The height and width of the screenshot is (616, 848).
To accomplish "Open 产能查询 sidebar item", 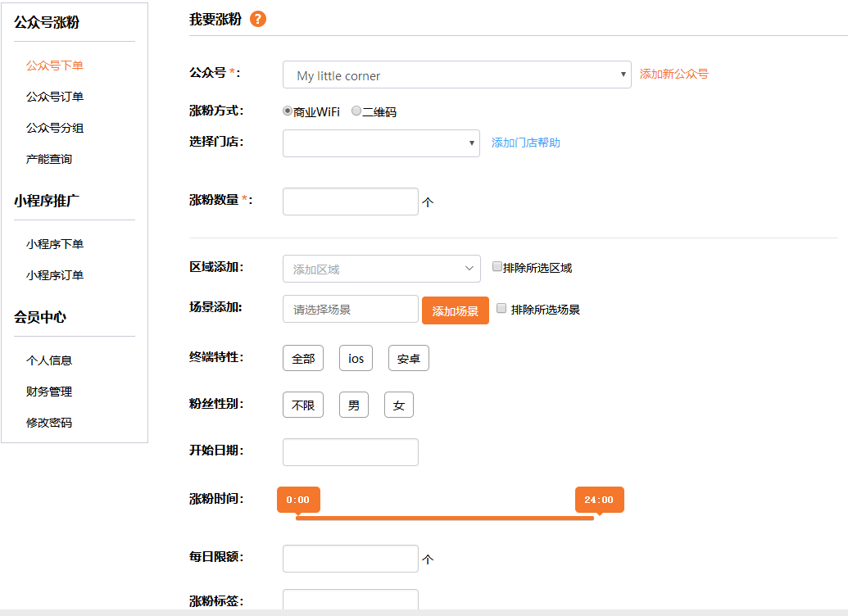I will click(49, 159).
